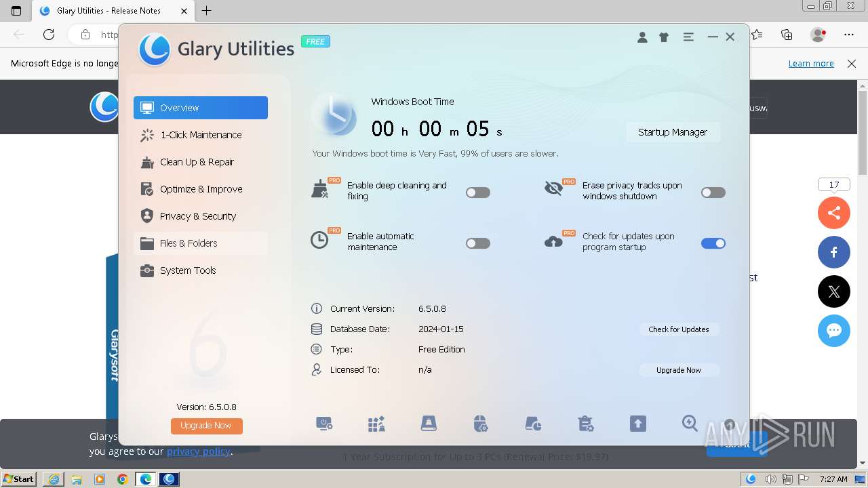Open Clean Up & Repair section

[201, 162]
